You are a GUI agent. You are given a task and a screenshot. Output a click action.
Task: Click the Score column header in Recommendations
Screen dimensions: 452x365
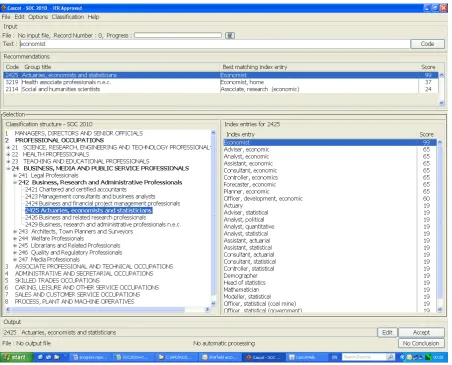click(x=428, y=67)
